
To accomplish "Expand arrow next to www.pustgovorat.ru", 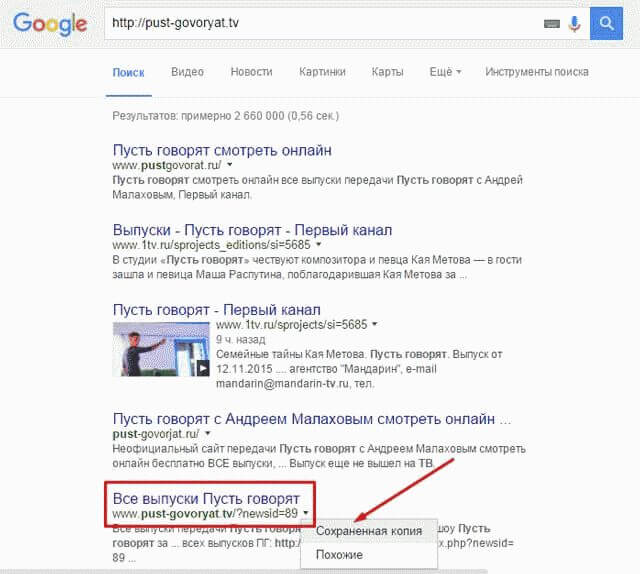I will [x=230, y=165].
